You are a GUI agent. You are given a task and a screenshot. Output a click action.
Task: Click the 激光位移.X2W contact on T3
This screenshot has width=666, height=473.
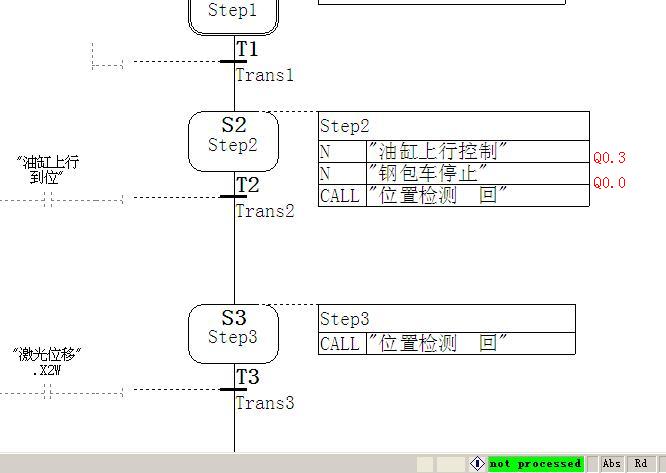click(x=47, y=392)
